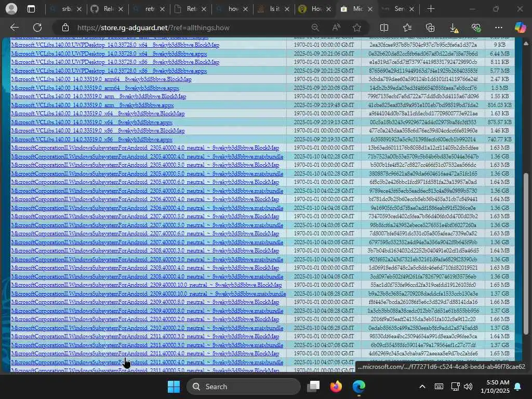Launch Firefox from the taskbar
Image resolution: width=532 pixels, height=399 pixels.
point(336,387)
